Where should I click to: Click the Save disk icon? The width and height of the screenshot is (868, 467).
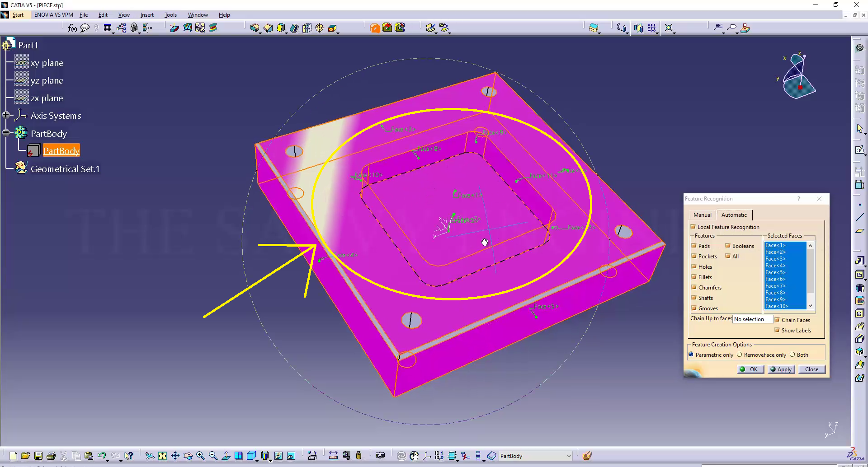click(38, 456)
